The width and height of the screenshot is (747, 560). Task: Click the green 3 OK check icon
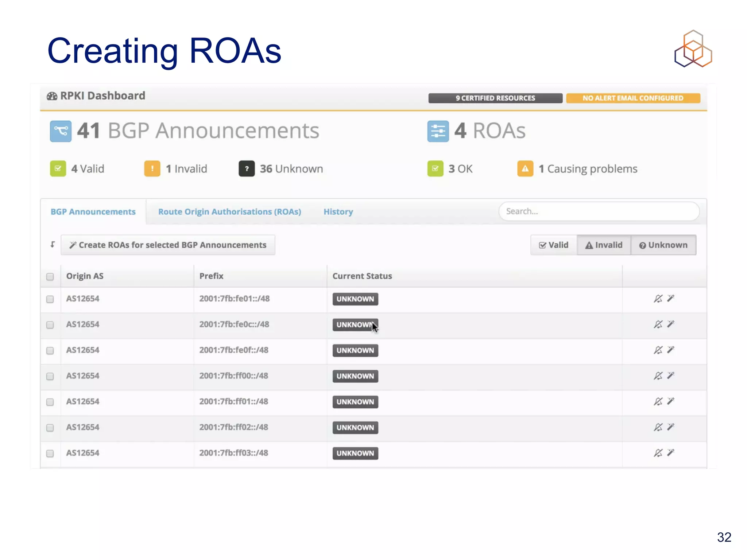point(435,168)
